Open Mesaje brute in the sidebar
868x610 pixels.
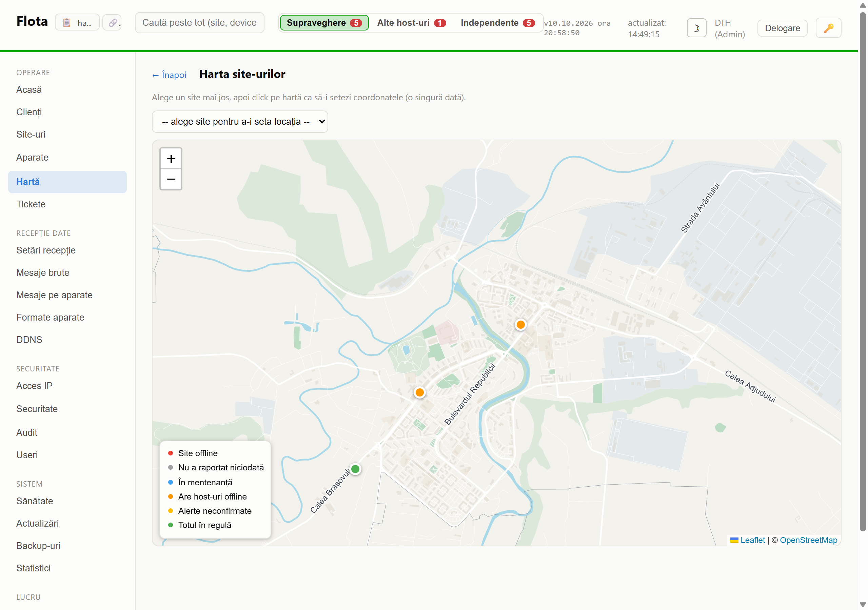coord(67,273)
